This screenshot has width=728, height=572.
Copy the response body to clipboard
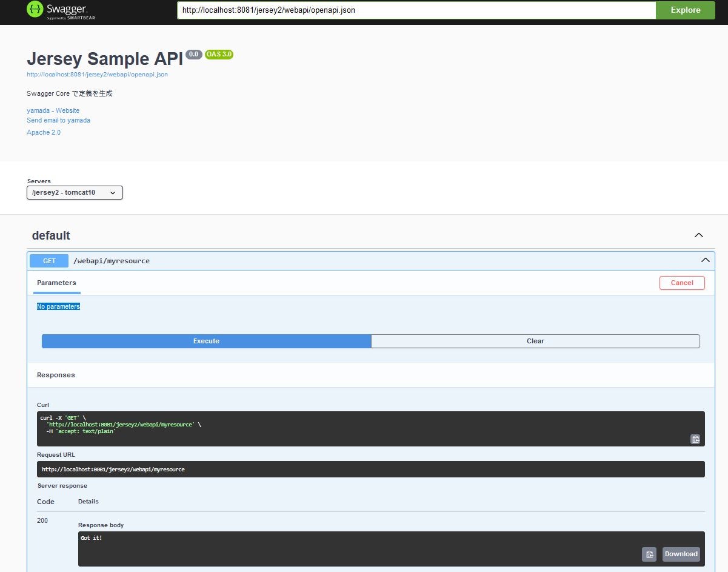click(x=649, y=554)
